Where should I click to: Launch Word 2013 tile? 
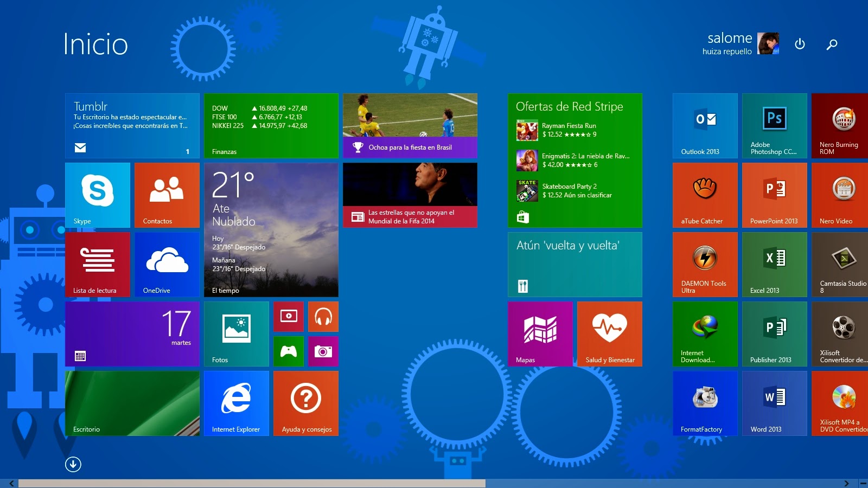pos(775,403)
